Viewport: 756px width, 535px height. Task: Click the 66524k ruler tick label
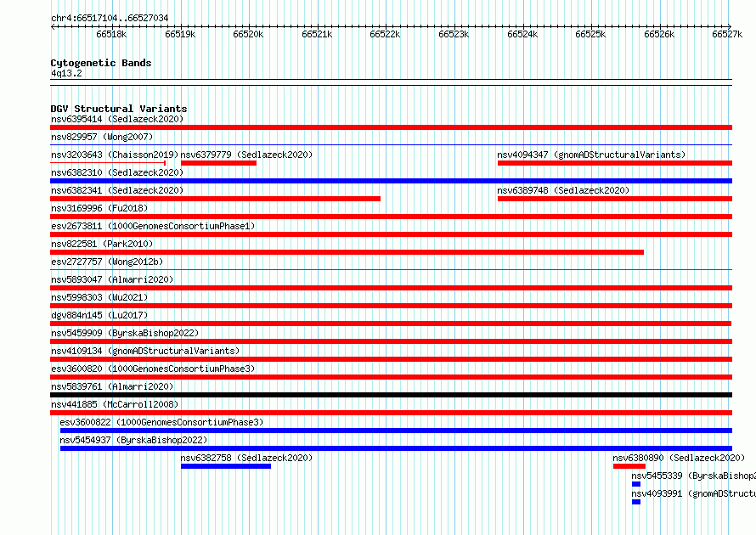(522, 34)
